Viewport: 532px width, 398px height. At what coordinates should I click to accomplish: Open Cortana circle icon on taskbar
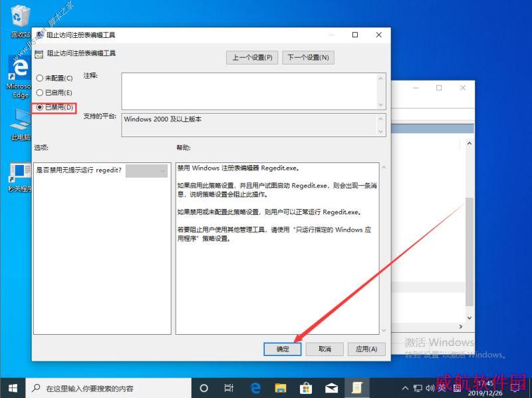coord(204,388)
